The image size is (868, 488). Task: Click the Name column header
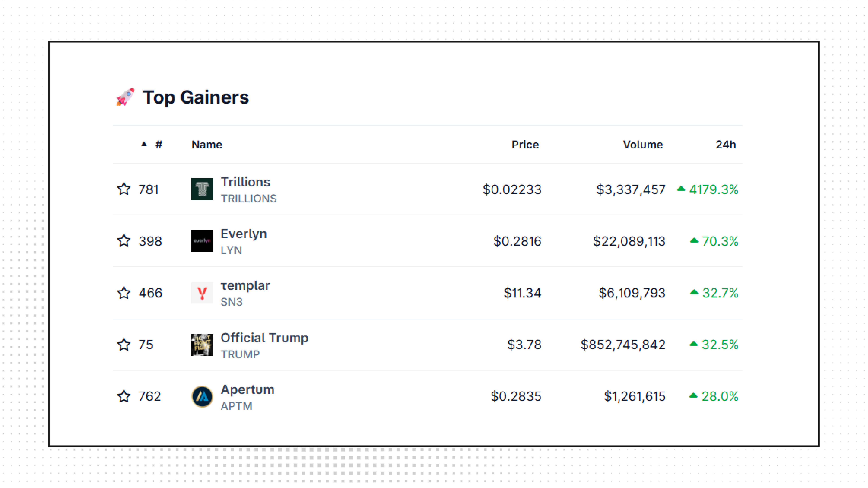click(x=207, y=145)
